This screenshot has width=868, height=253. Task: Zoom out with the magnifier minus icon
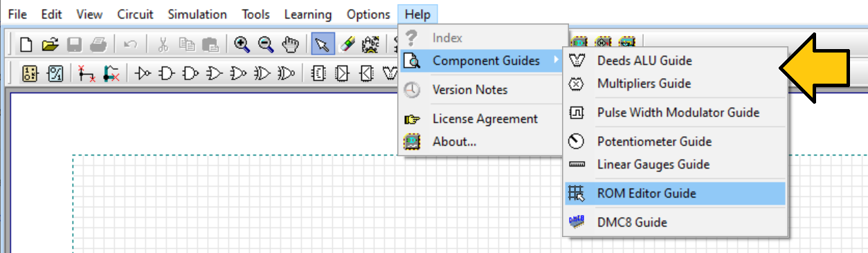[x=266, y=45]
